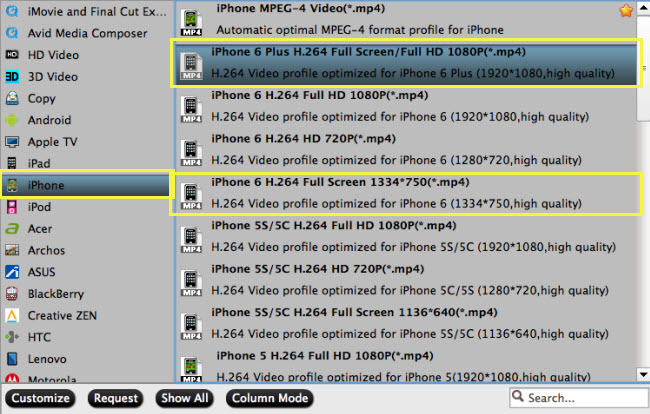Select the iPhone category label
This screenshot has height=414, width=650.
[46, 185]
